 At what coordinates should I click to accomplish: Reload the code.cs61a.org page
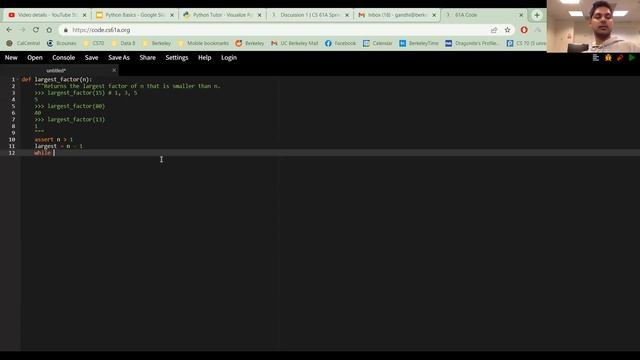coord(36,30)
